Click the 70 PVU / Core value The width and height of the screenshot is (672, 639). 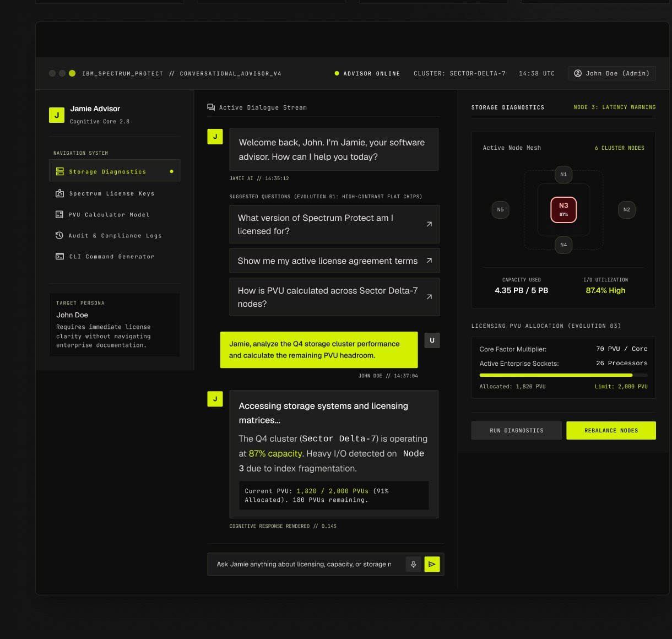tap(622, 349)
